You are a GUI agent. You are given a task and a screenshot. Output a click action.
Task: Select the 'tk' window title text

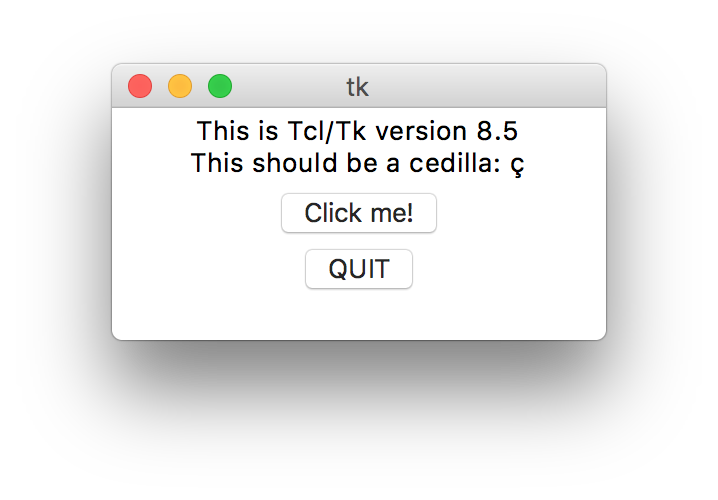357,87
